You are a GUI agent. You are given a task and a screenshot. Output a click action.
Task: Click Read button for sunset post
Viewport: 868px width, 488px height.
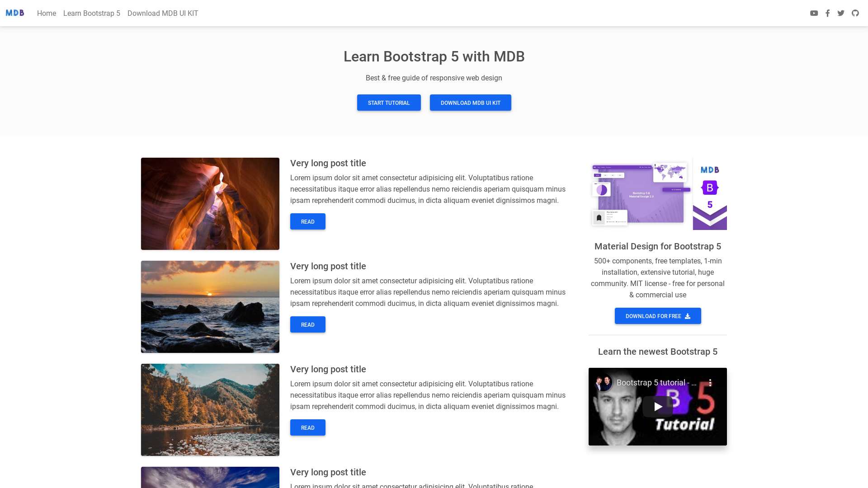click(308, 324)
